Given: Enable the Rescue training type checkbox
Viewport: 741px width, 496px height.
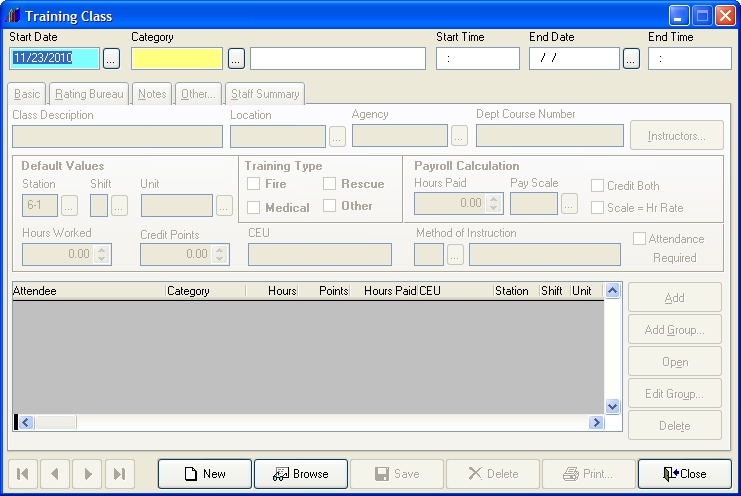Looking at the screenshot, I should point(330,184).
